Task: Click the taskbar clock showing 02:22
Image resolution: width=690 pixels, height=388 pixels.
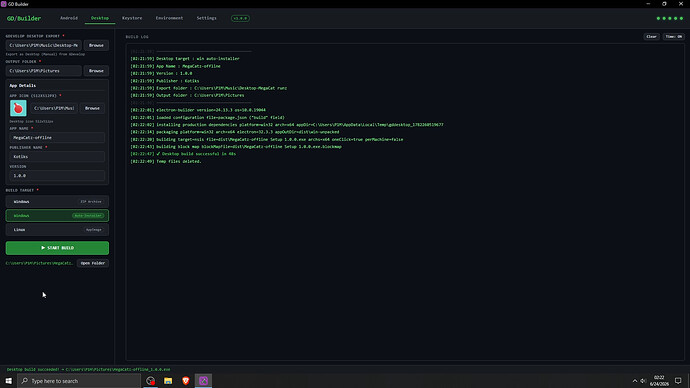Action: click(x=659, y=381)
